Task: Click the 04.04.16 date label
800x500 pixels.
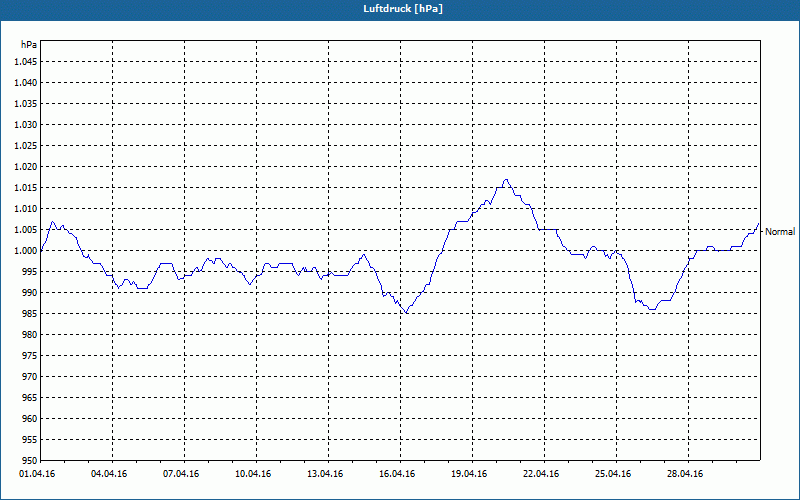Action: point(109,474)
